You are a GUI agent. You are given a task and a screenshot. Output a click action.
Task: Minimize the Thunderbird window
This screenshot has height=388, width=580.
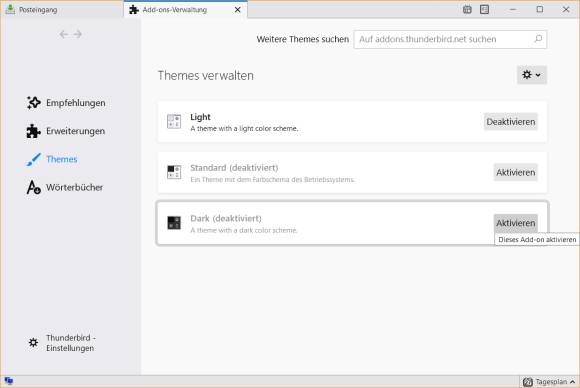[513, 10]
